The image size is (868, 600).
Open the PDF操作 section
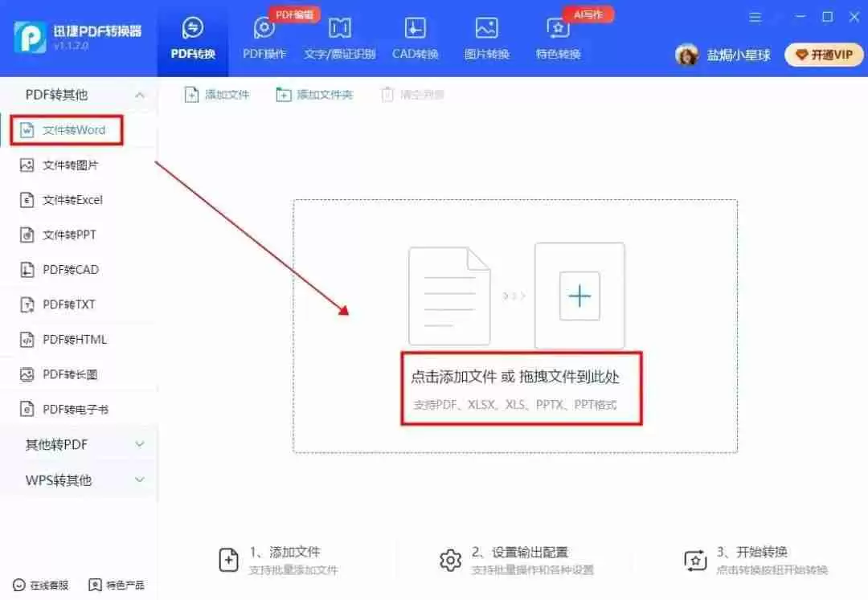coord(264,36)
